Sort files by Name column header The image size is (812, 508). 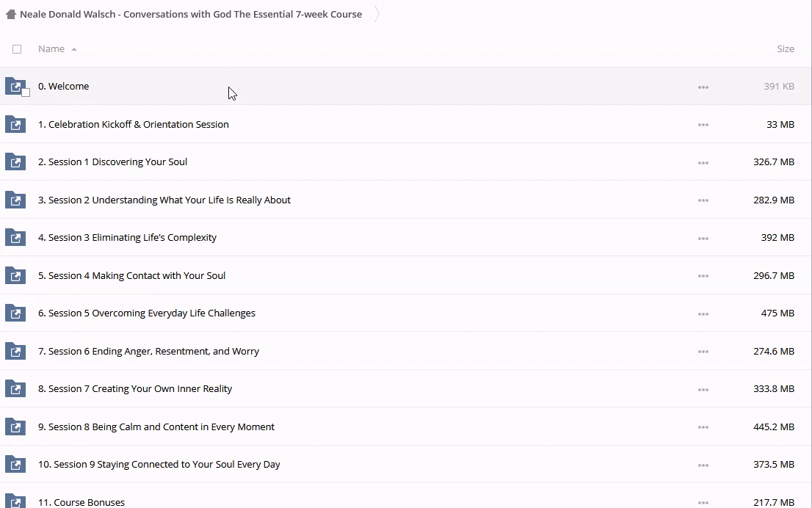pyautogui.click(x=51, y=49)
